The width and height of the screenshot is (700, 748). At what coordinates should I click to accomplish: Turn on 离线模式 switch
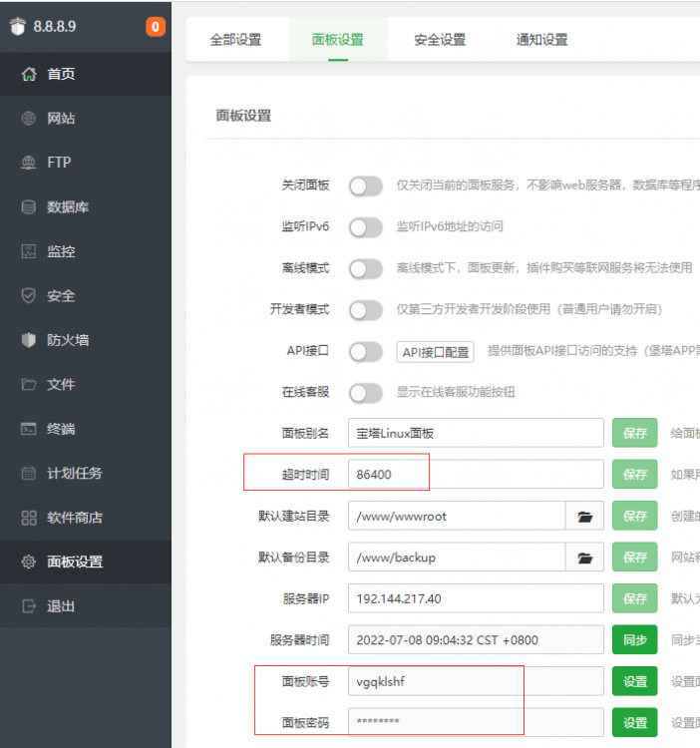(x=366, y=268)
